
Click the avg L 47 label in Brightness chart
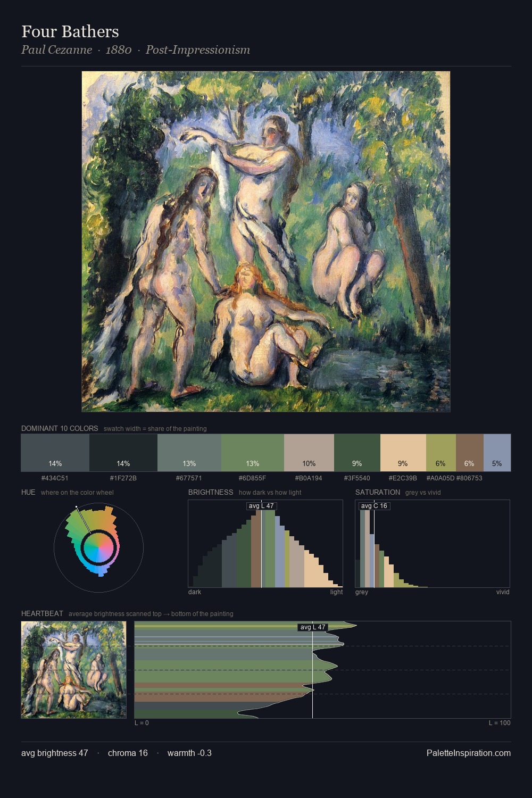tap(261, 506)
